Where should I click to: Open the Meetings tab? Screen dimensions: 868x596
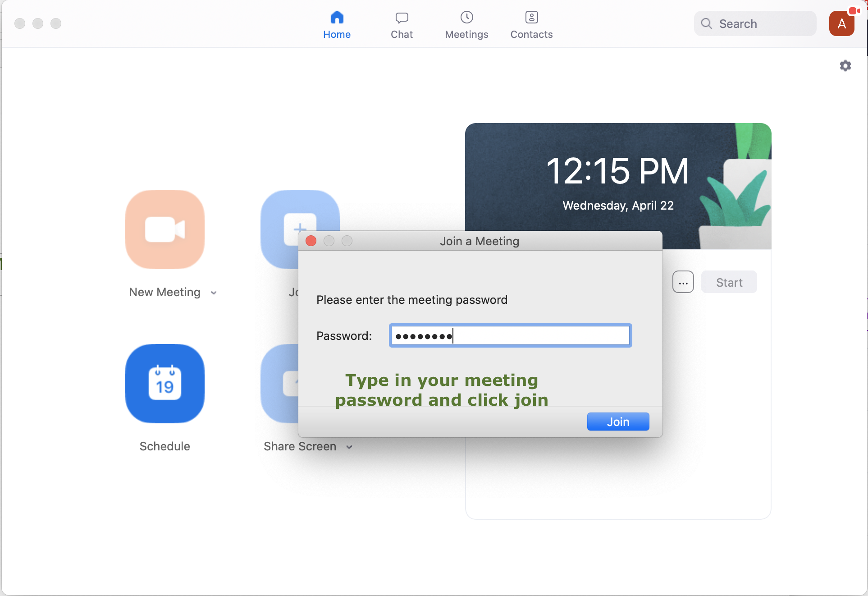point(466,25)
